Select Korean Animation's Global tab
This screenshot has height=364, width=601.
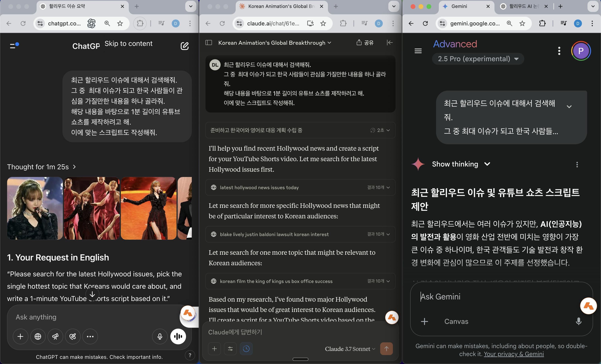(x=282, y=6)
